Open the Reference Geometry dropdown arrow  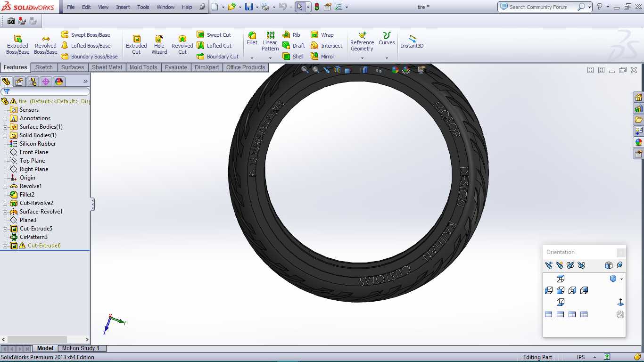(362, 58)
